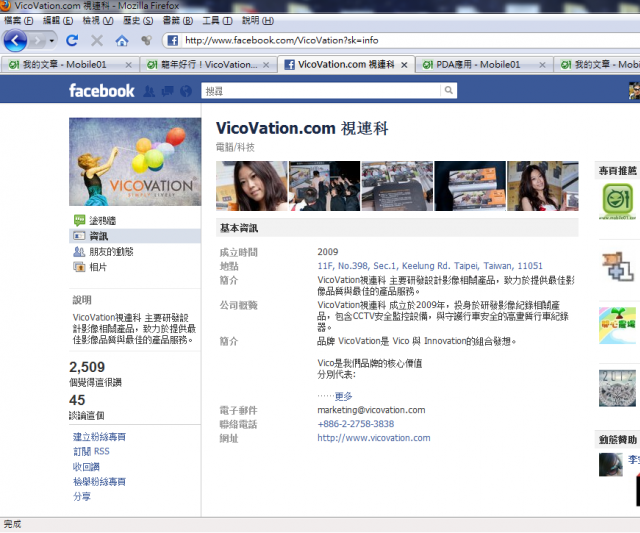Click the search magnifier button
Image resolution: width=640 pixels, height=533 pixels.
[x=449, y=90]
